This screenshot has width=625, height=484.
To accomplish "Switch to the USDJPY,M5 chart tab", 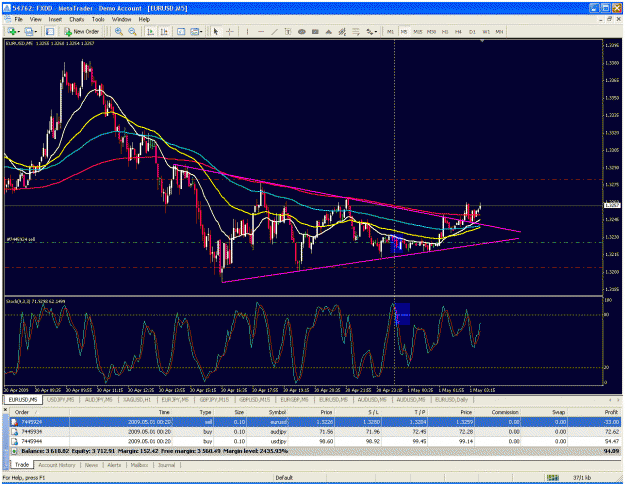I will [x=61, y=399].
